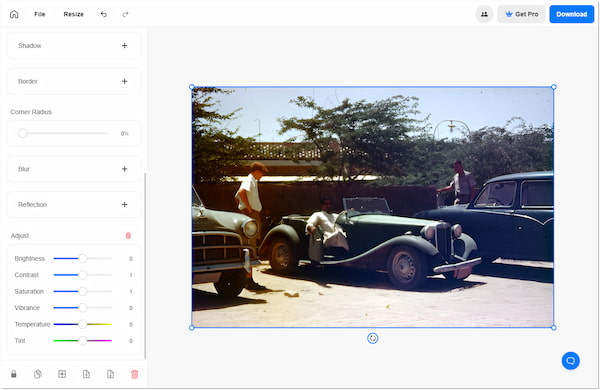The height and width of the screenshot is (390, 600).
Task: Click the rotate handle below the image
Action: (373, 338)
